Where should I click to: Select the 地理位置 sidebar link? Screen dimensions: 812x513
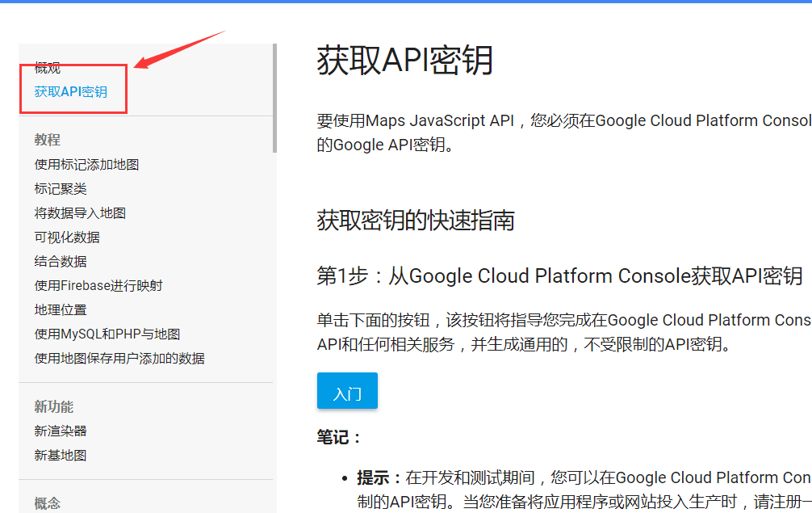tap(61, 309)
